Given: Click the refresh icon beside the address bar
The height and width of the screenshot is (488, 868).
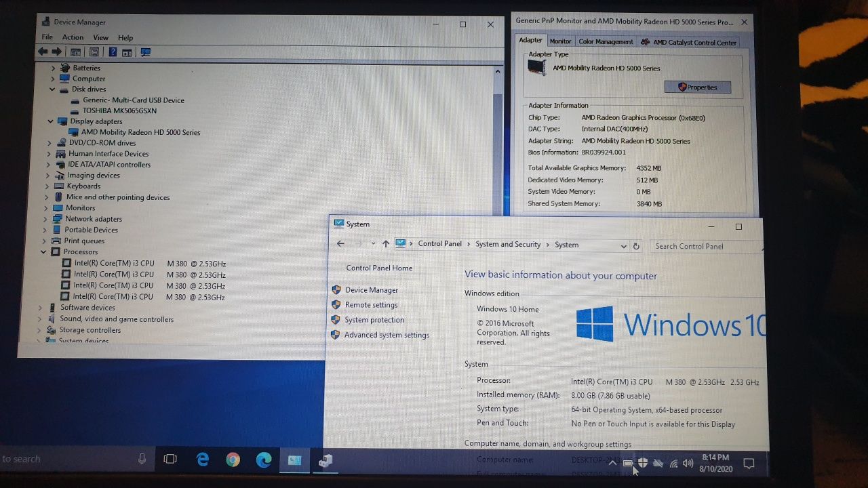Looking at the screenshot, I should click(x=636, y=246).
